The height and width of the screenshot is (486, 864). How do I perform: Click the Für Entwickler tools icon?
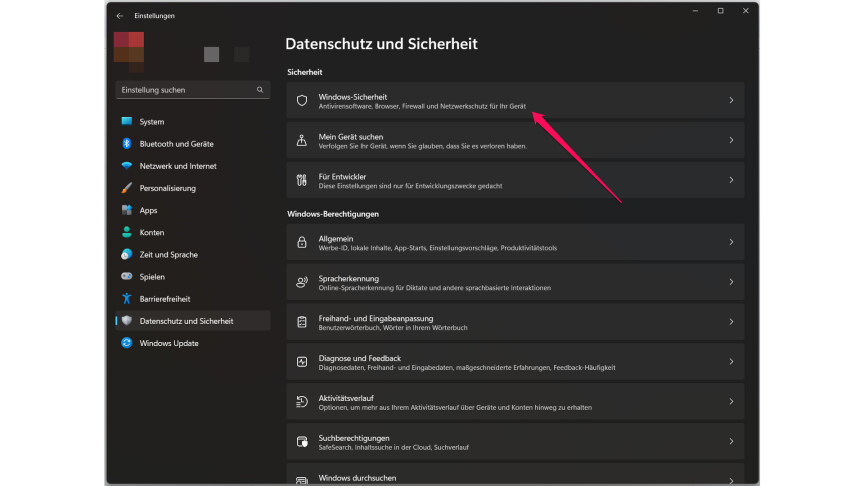click(302, 180)
